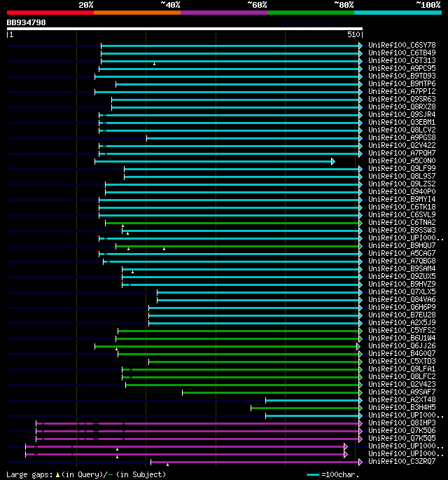Click the purple ~60% identity color bar
Screen dimensions: 448x480
click(x=224, y=13)
